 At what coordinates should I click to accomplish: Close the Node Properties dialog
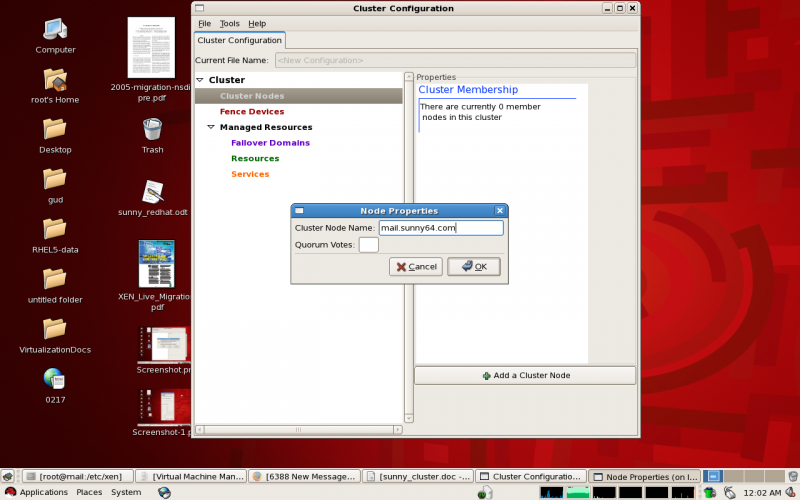(x=500, y=211)
